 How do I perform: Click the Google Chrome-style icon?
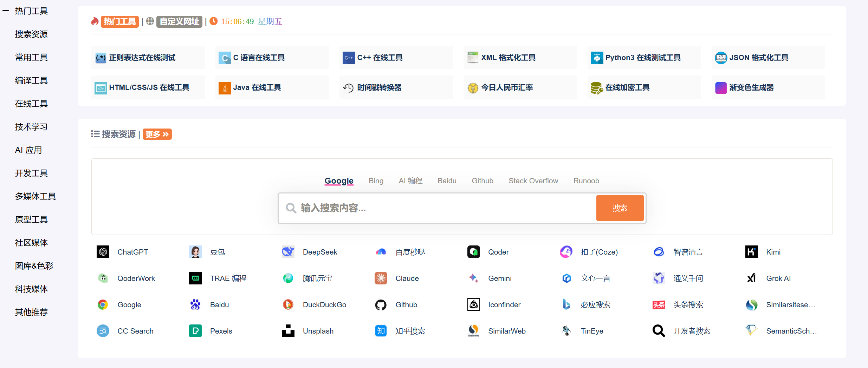[103, 304]
